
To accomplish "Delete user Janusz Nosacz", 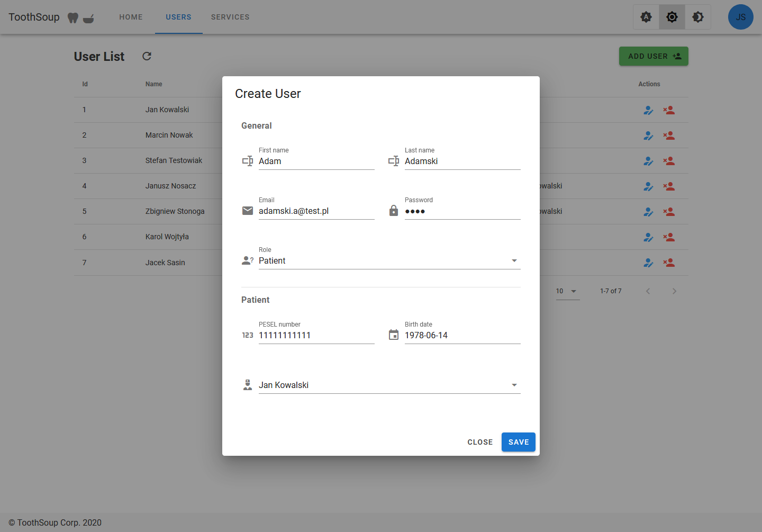I will click(x=669, y=186).
